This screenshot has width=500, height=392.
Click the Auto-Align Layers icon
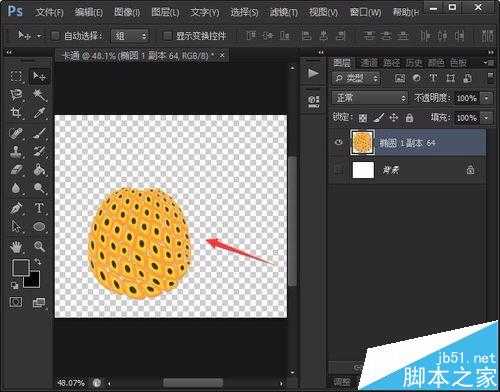pyautogui.click(x=487, y=35)
